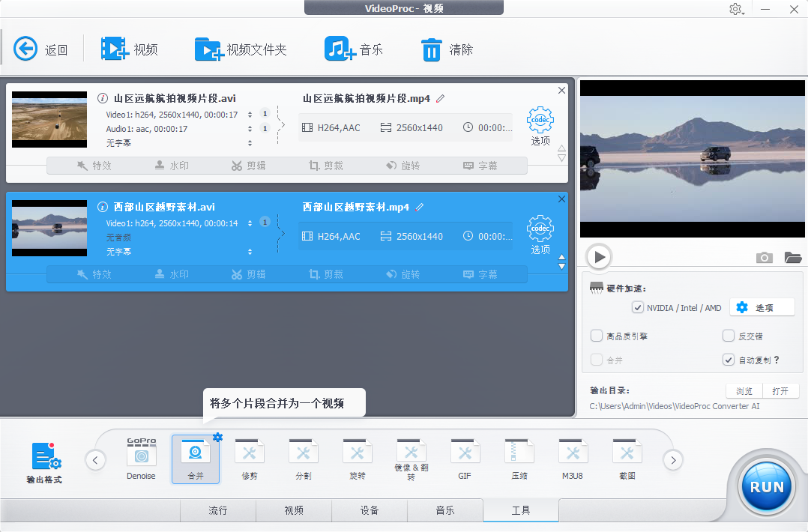Open the 截图 snapshot tool
The height and width of the screenshot is (532, 808).
(x=627, y=457)
